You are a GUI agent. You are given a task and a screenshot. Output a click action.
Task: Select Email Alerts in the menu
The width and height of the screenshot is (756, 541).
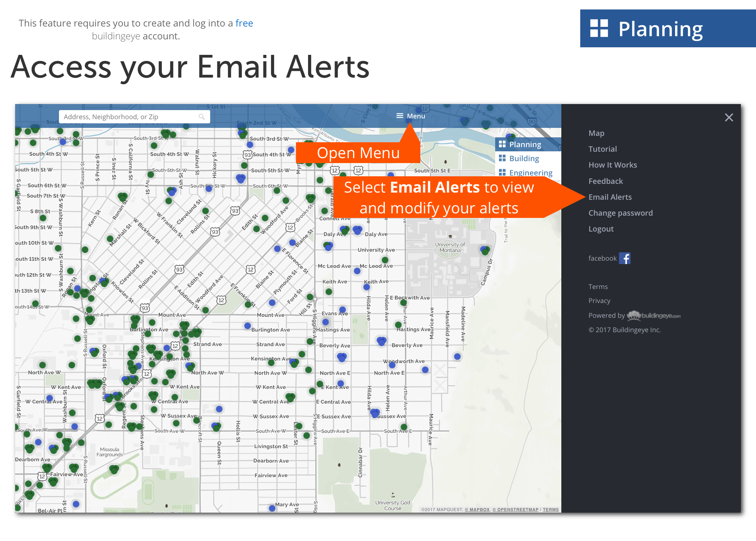click(610, 197)
